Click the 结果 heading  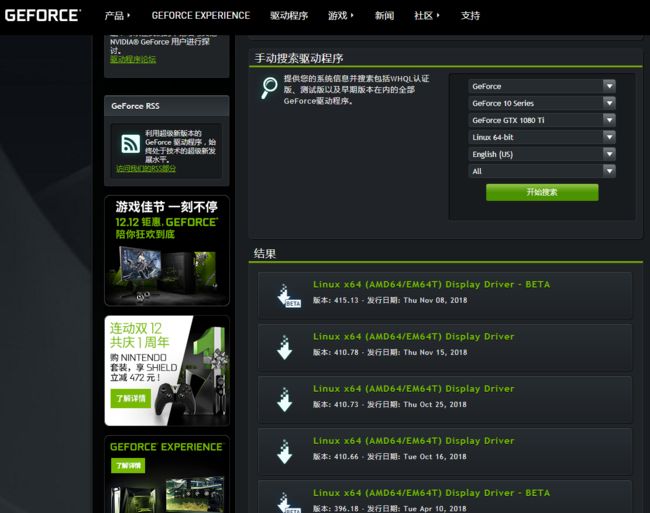265,254
